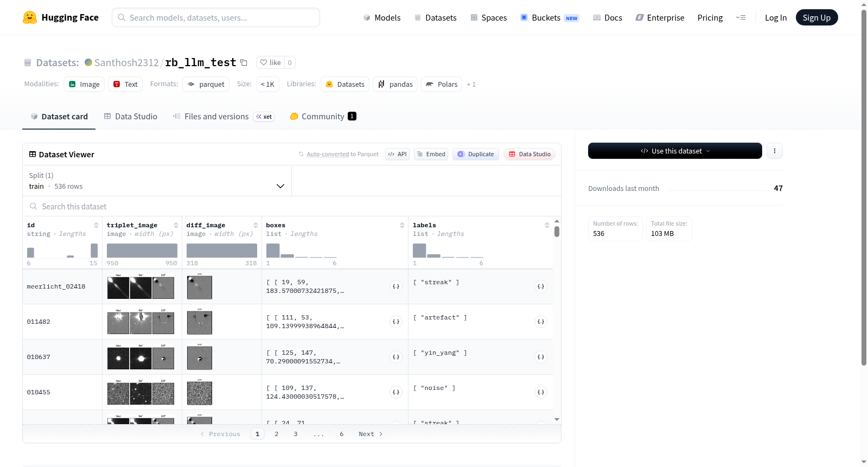Sort by the boxes column

point(402,225)
